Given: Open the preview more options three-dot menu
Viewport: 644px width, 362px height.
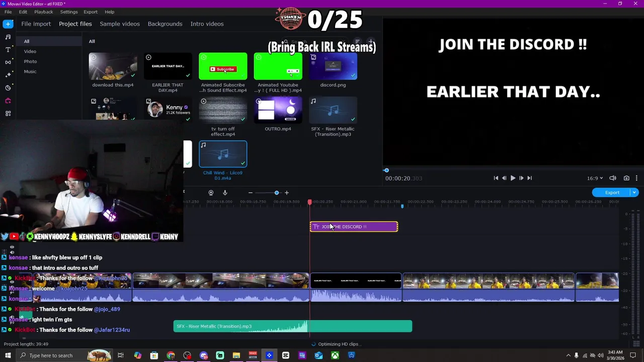Looking at the screenshot, I should (636, 178).
